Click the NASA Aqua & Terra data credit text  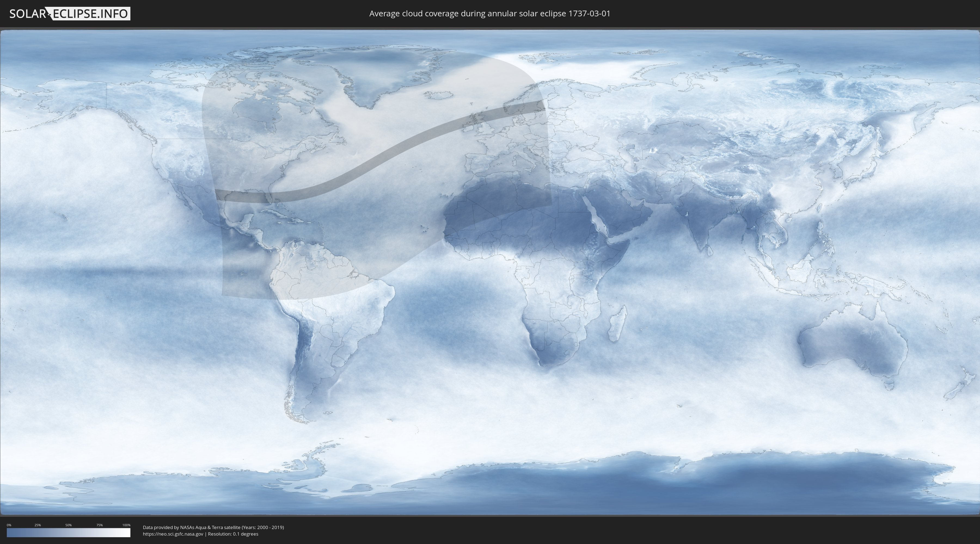(213, 527)
